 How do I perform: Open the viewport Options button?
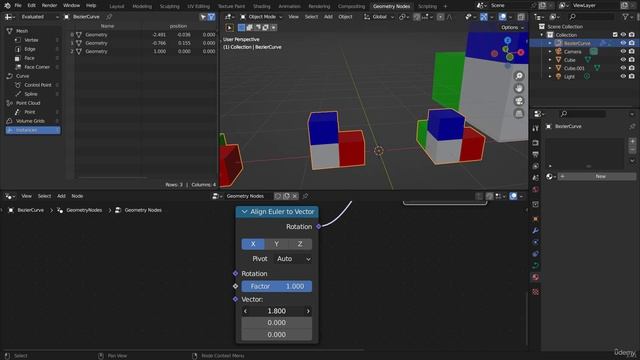[x=512, y=27]
